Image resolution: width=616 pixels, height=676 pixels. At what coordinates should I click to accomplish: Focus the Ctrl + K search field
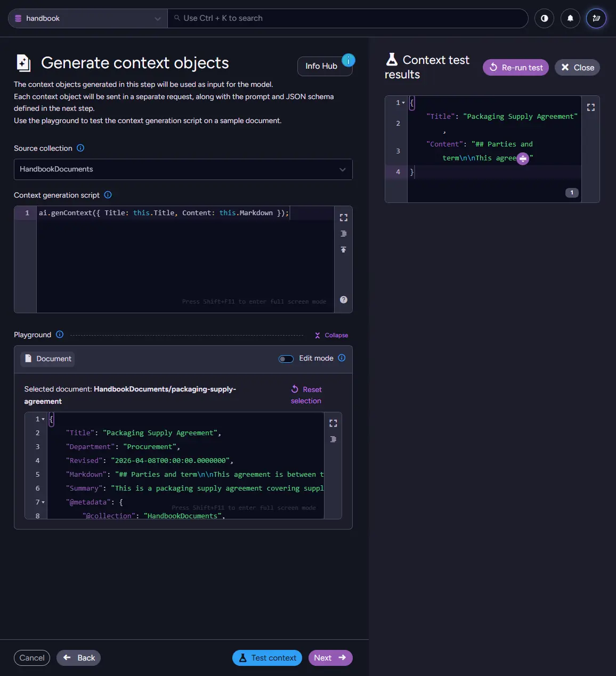pyautogui.click(x=347, y=18)
